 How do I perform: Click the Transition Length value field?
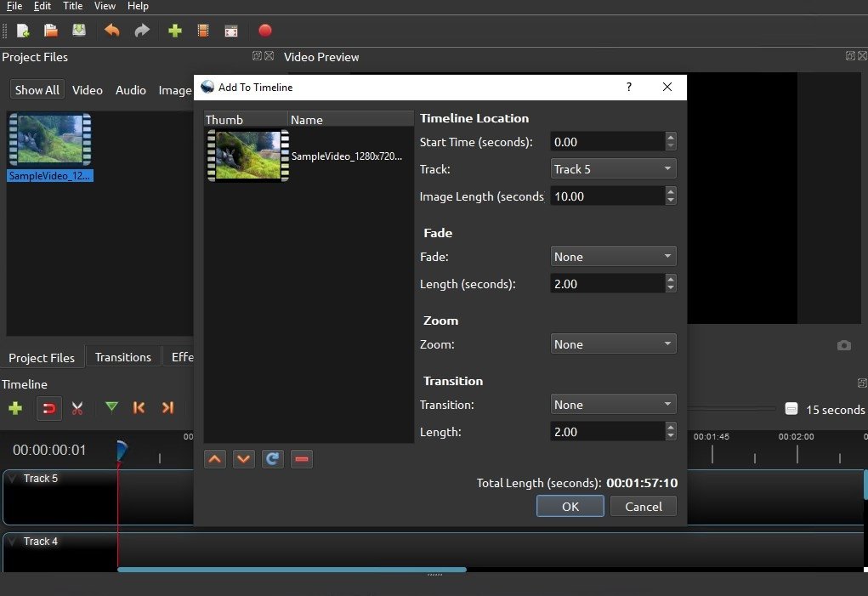pos(607,432)
